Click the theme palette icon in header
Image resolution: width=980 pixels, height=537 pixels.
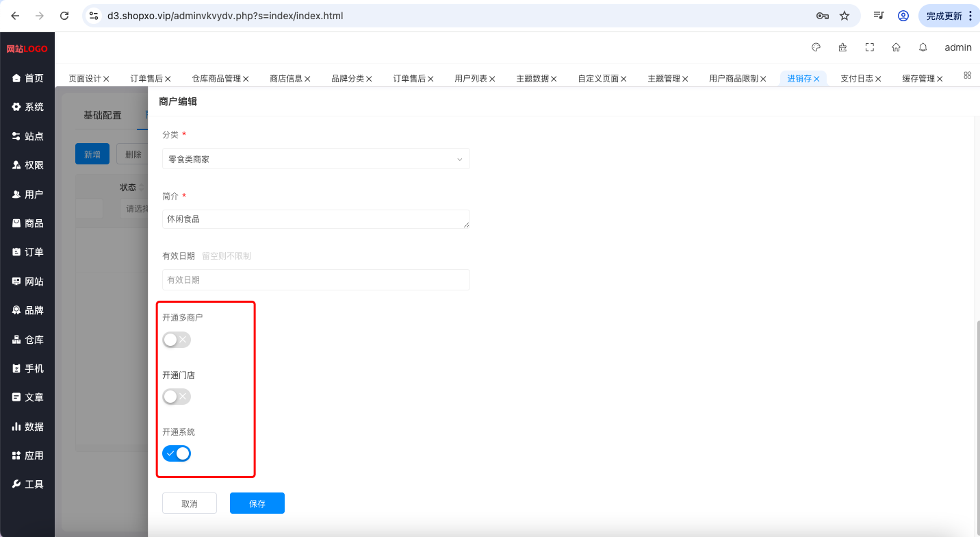pos(816,47)
